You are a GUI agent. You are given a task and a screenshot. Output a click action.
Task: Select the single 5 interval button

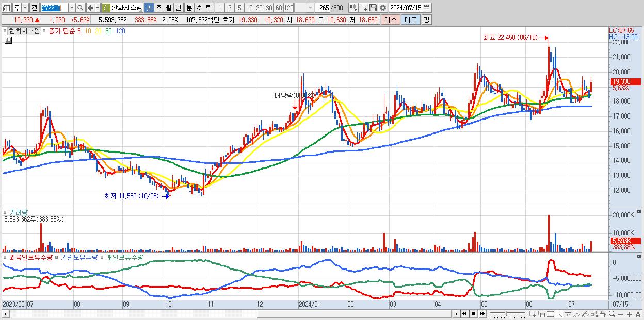pos(239,8)
